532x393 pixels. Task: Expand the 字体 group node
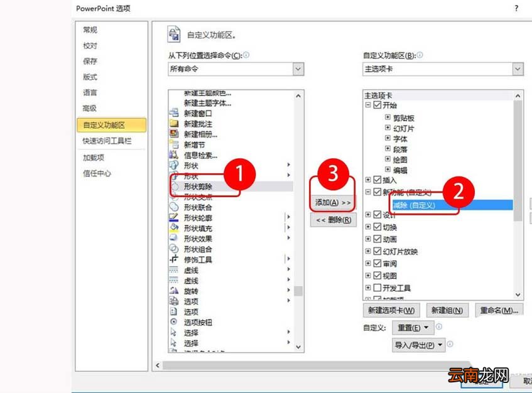point(388,138)
